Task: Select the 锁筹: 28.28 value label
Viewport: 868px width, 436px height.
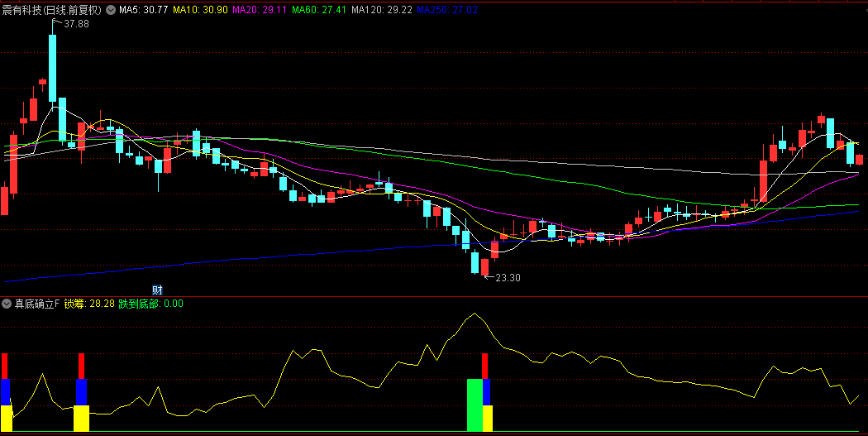Action: click(x=89, y=304)
